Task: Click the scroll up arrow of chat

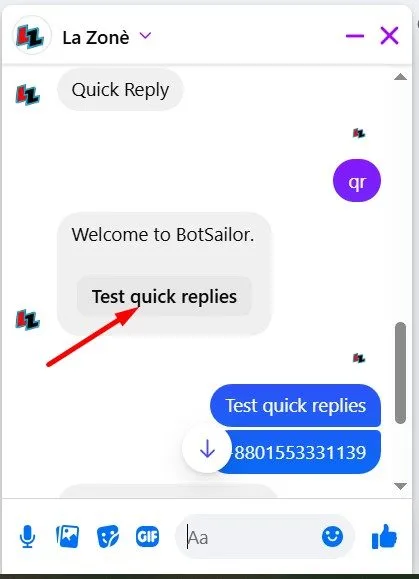Action: (400, 77)
